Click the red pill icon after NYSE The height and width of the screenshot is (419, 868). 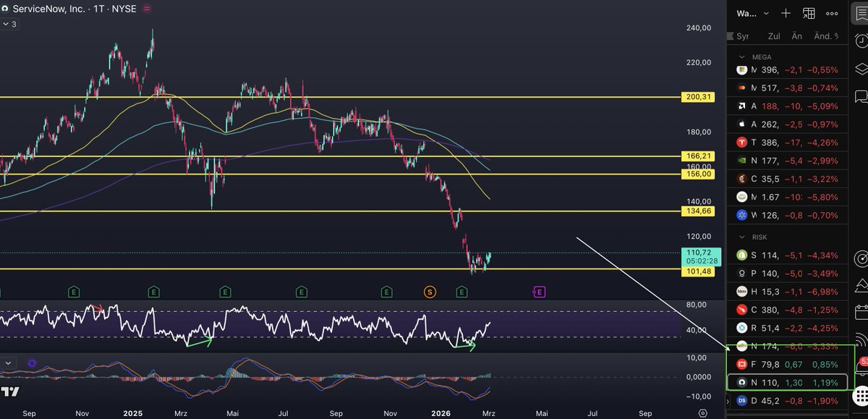click(148, 9)
